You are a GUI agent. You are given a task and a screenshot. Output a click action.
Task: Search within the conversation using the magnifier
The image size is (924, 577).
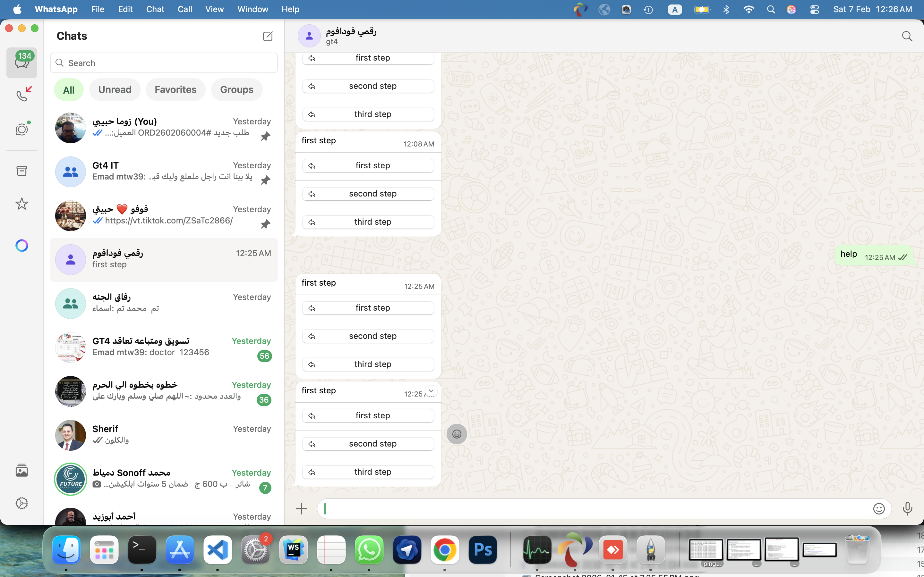click(x=907, y=36)
